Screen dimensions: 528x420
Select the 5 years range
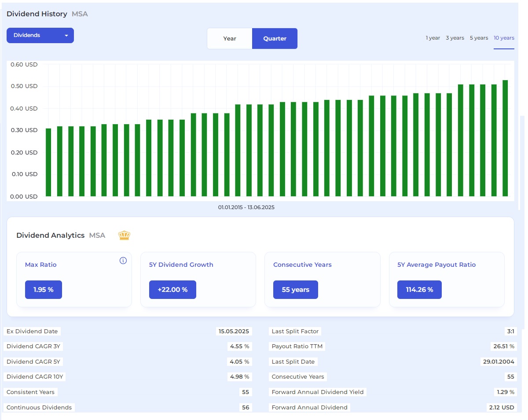point(479,38)
